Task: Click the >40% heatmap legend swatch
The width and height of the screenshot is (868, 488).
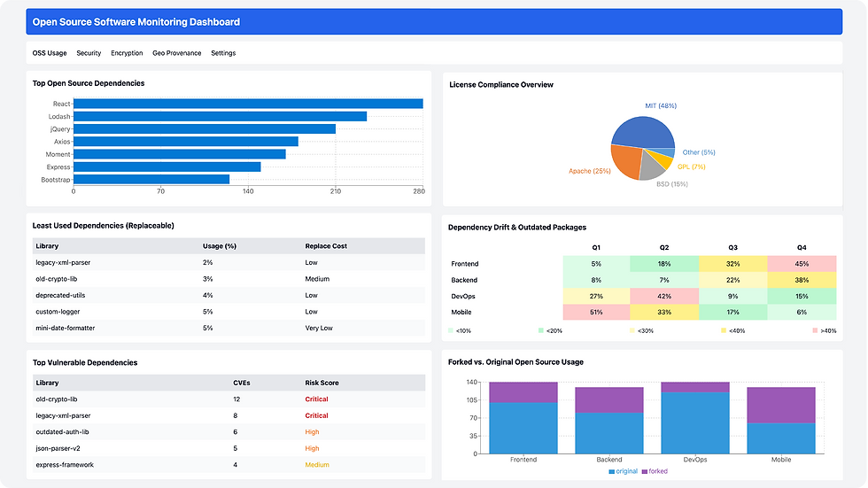Action: pos(815,330)
